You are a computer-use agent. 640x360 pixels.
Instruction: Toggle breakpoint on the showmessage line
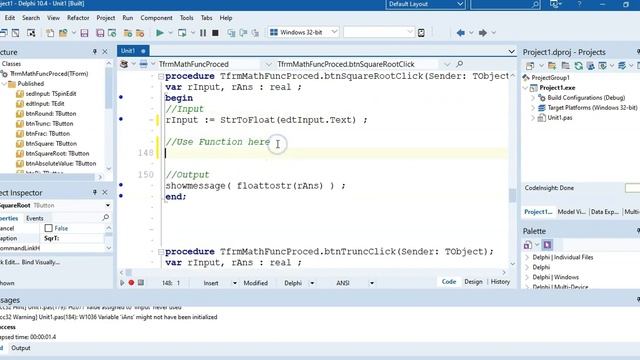[121, 185]
